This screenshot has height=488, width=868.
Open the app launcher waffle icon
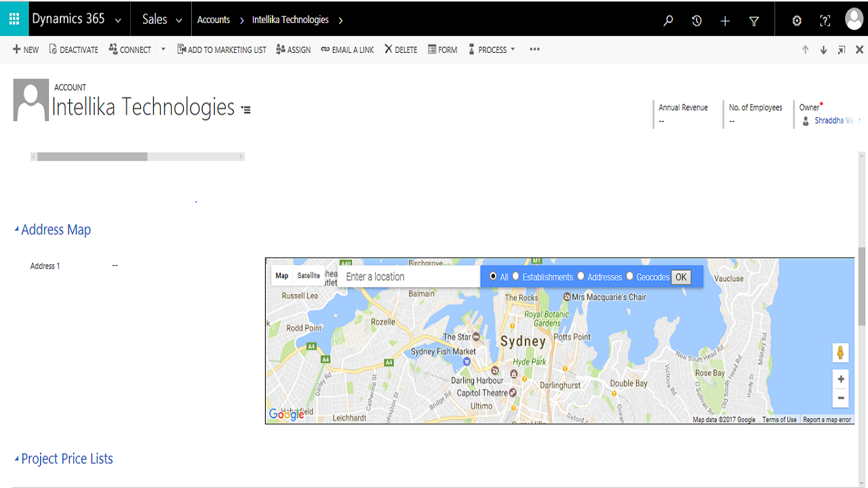pos(14,18)
